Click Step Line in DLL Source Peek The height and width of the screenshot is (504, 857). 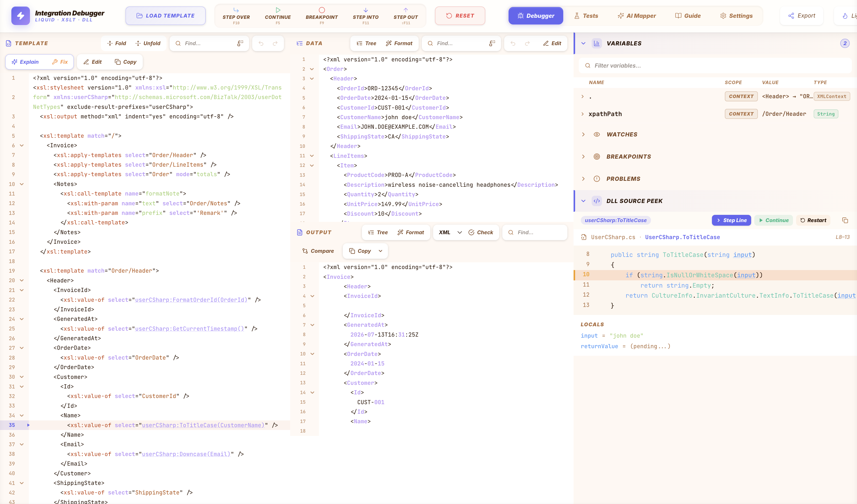click(731, 220)
